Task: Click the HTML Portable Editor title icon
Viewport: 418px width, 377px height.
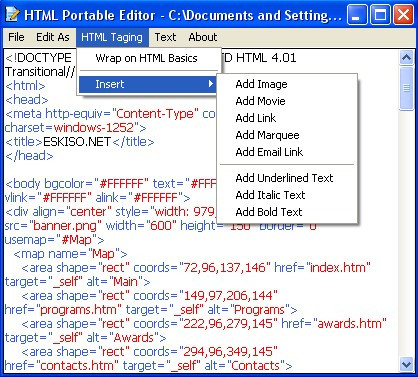Action: click(13, 15)
